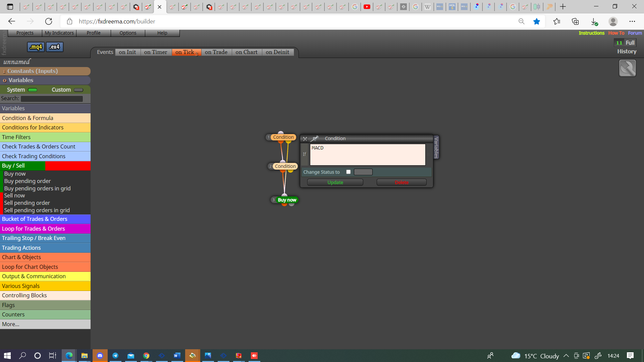Viewport: 644px width, 362px height.
Task: Open weather widget showing 15°C Cloudy
Action: click(x=535, y=356)
